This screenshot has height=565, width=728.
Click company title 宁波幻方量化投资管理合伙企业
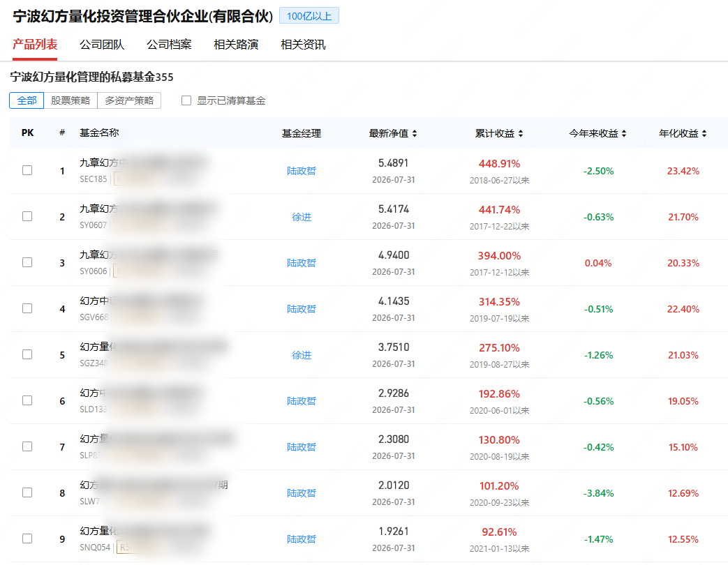(x=143, y=16)
